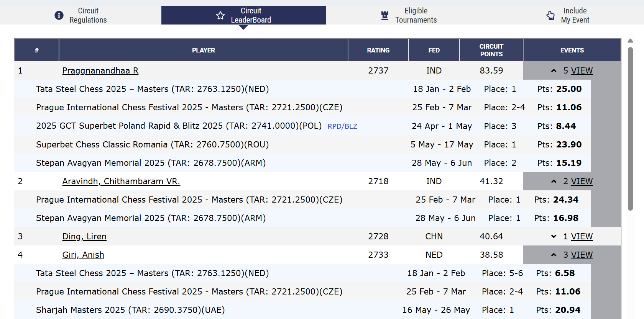Open the Ding, Liren player link
644x319 pixels.
84,237
